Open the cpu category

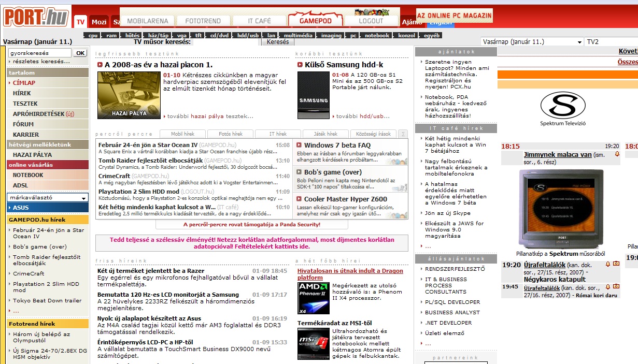(93, 35)
